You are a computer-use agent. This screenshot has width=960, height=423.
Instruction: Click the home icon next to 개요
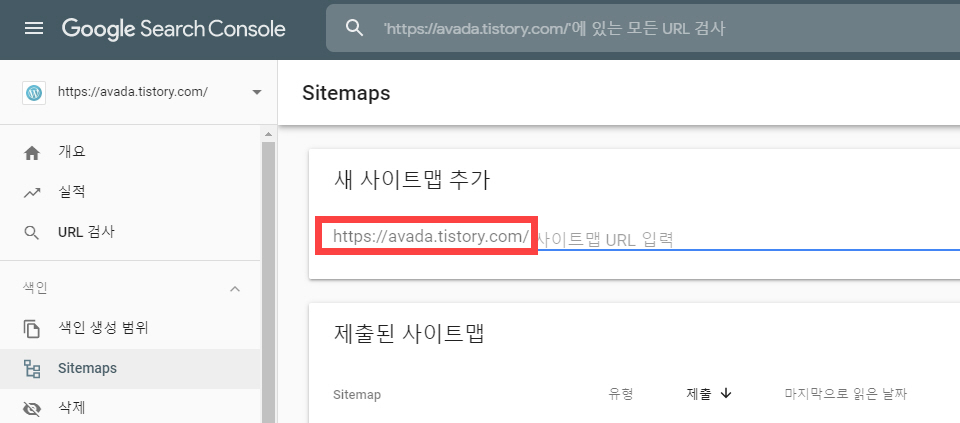tap(32, 153)
